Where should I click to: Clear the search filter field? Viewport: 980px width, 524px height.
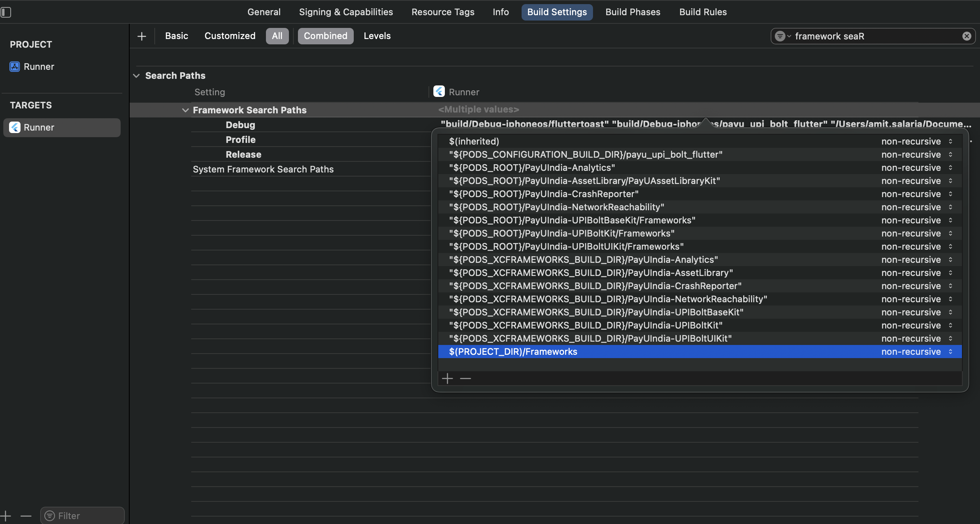966,36
